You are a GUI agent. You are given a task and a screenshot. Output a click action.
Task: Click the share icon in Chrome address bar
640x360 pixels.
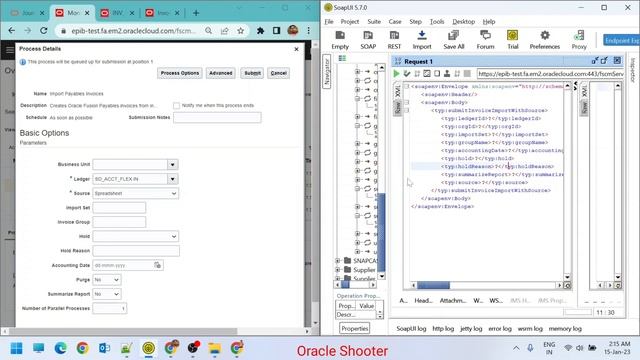(x=224, y=31)
